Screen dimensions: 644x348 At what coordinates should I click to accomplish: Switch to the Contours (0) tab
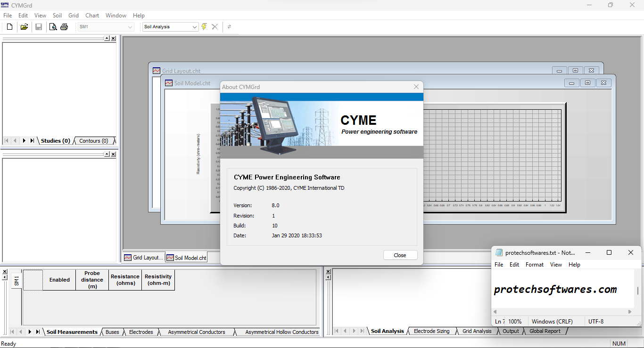click(93, 141)
